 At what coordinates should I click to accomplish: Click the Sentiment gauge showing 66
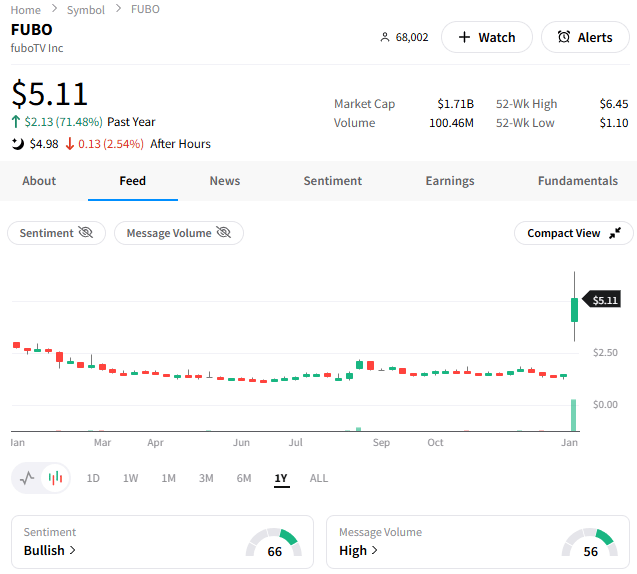pyautogui.click(x=274, y=543)
